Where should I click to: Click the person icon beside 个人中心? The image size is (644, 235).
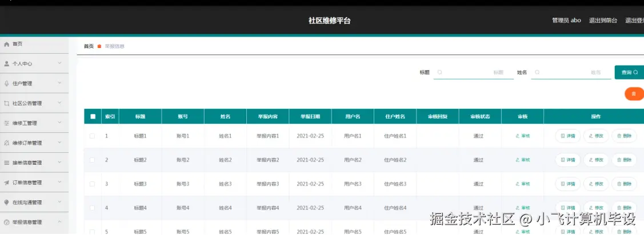(6, 64)
